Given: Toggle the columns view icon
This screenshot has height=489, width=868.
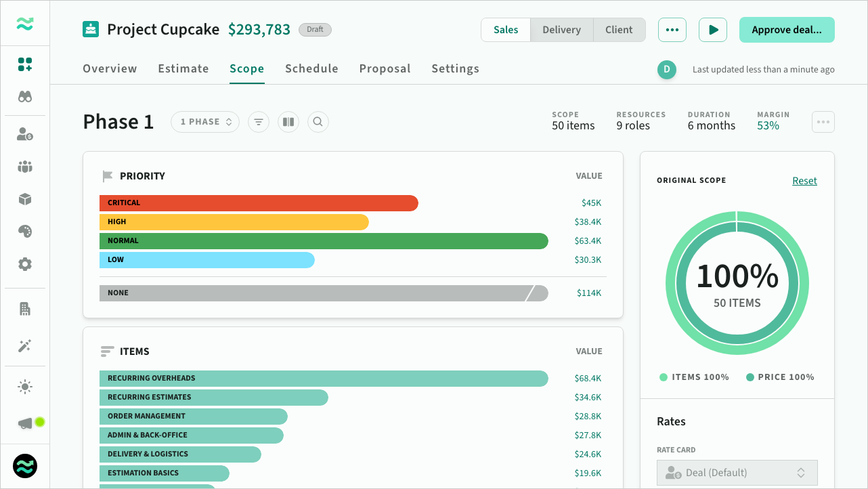Looking at the screenshot, I should 288,122.
